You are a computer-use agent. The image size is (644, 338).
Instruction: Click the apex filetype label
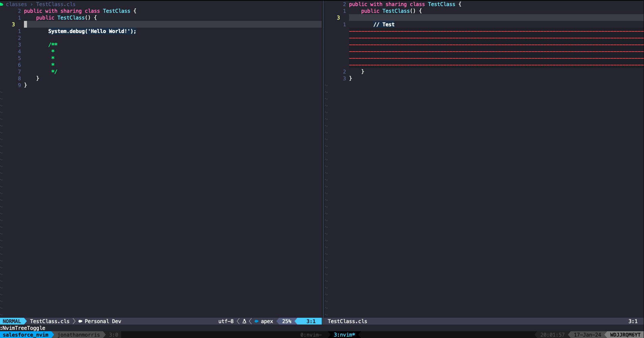pyautogui.click(x=267, y=321)
